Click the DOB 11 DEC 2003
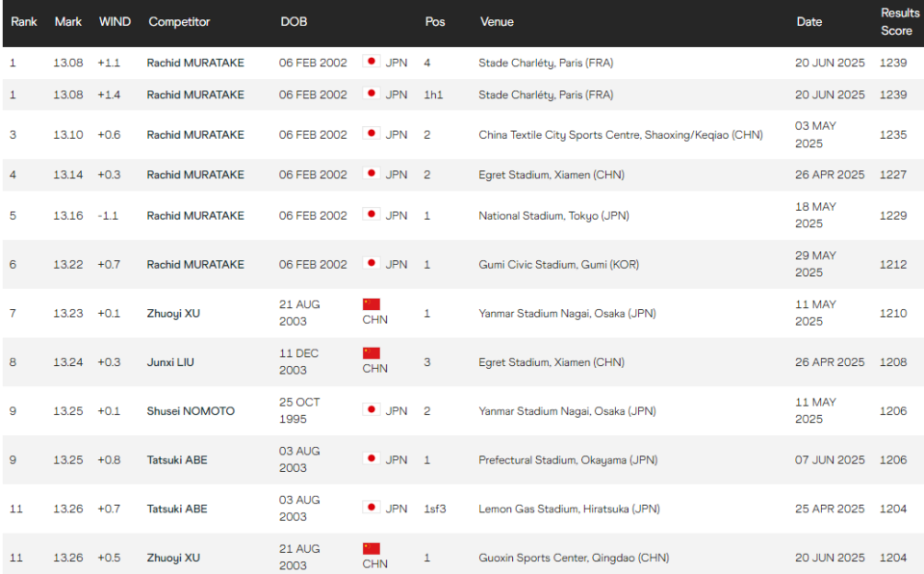The height and width of the screenshot is (574, 924). [x=298, y=361]
